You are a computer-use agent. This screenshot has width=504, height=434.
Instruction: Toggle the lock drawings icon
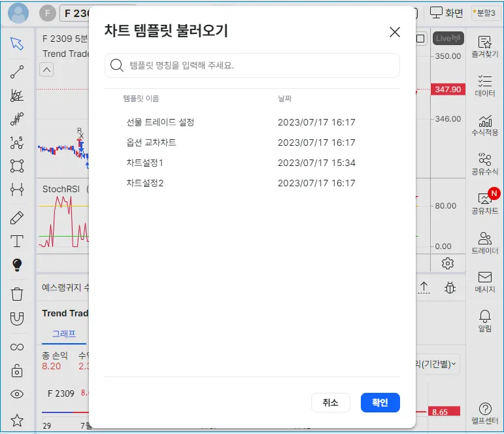pos(17,371)
